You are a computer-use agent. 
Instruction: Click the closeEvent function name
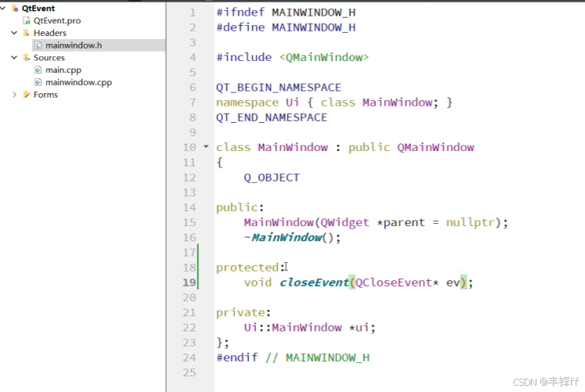(x=314, y=282)
